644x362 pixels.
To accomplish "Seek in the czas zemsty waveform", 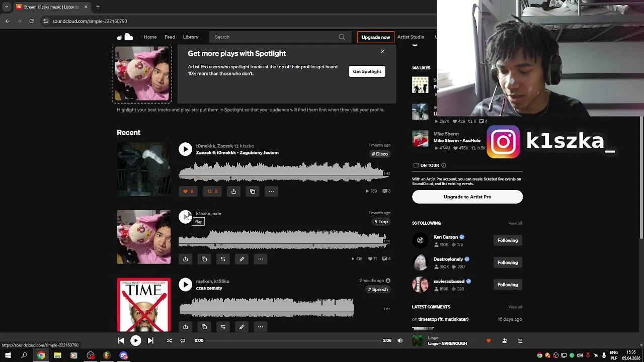I will pos(266,307).
